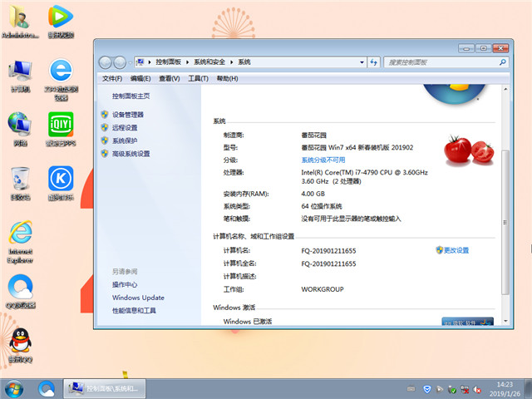Open the 文件(F) menu
Image resolution: width=532 pixels, height=399 pixels.
(112, 78)
